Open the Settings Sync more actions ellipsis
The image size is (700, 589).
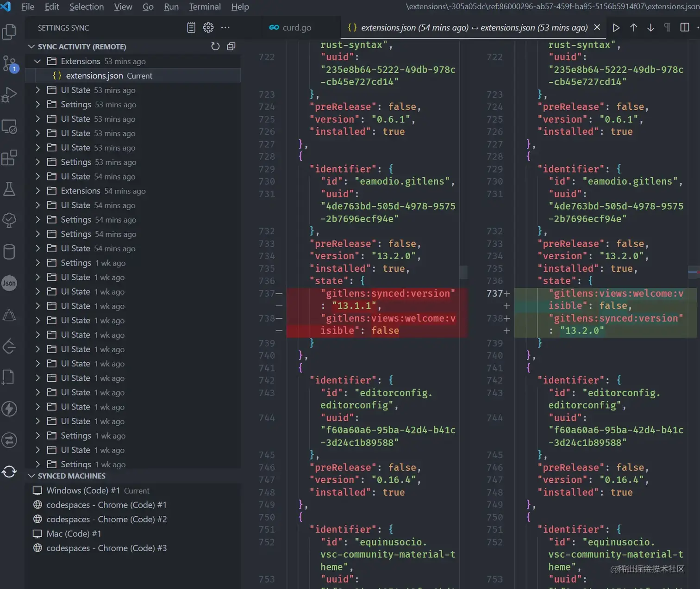click(225, 28)
